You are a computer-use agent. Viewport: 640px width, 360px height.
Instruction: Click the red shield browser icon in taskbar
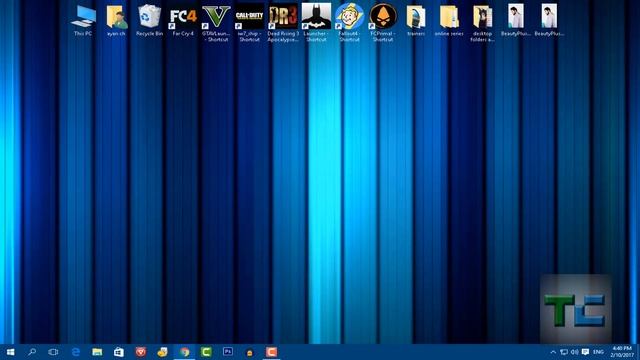141,352
